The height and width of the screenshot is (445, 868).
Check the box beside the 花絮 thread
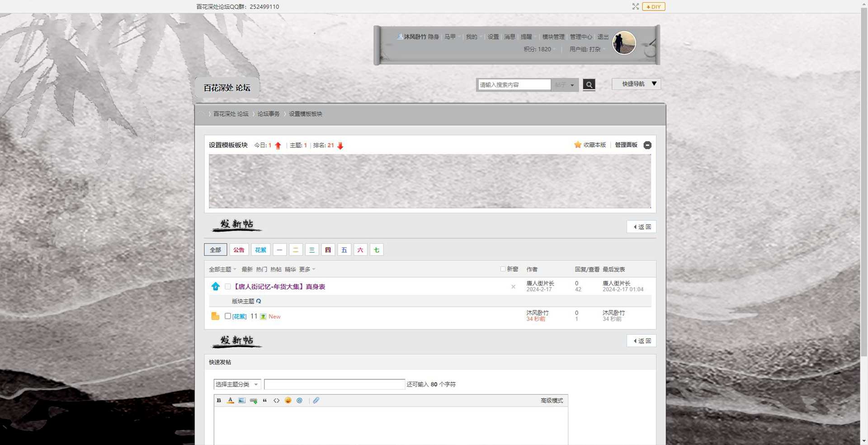[x=228, y=316]
